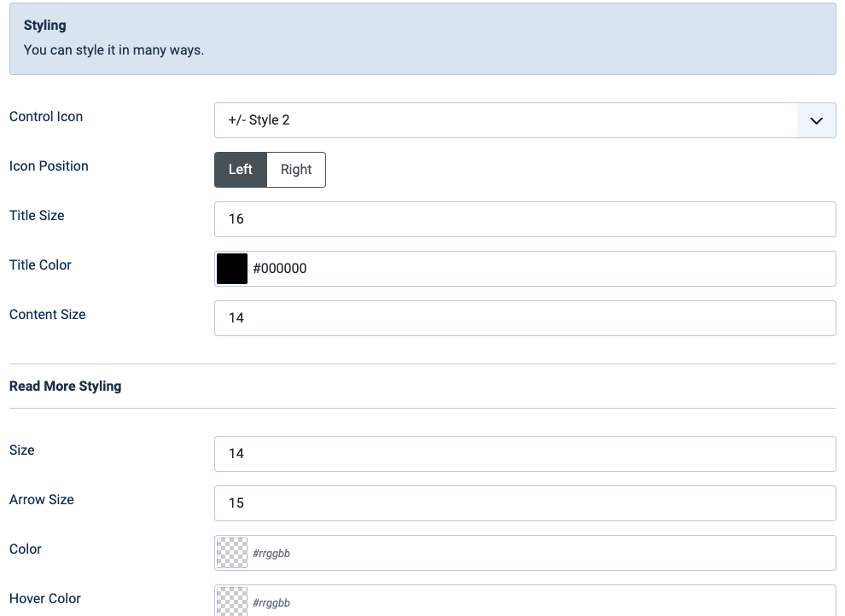The height and width of the screenshot is (616, 845).
Task: Click the 'Control Icon' field label
Action: [46, 117]
